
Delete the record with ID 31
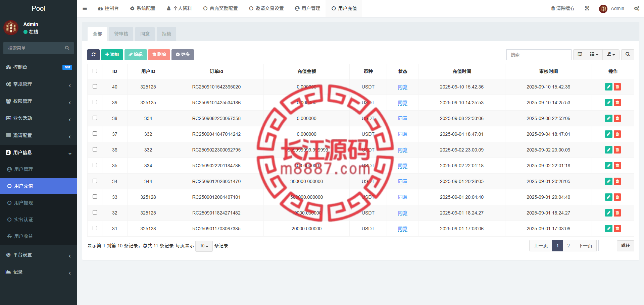tap(617, 229)
